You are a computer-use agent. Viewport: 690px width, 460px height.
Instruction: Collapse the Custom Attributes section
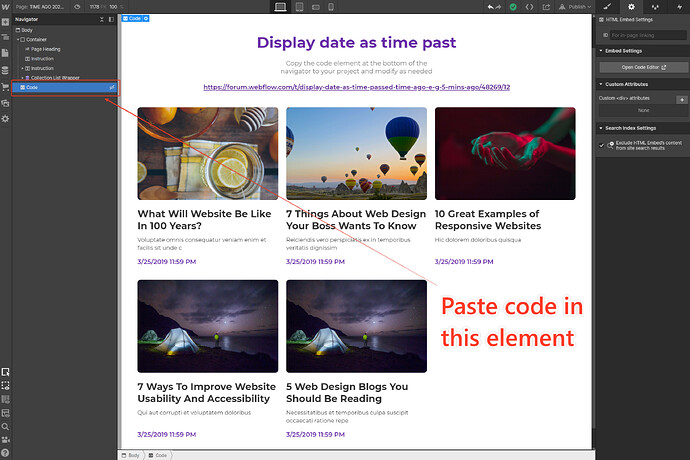(x=601, y=84)
